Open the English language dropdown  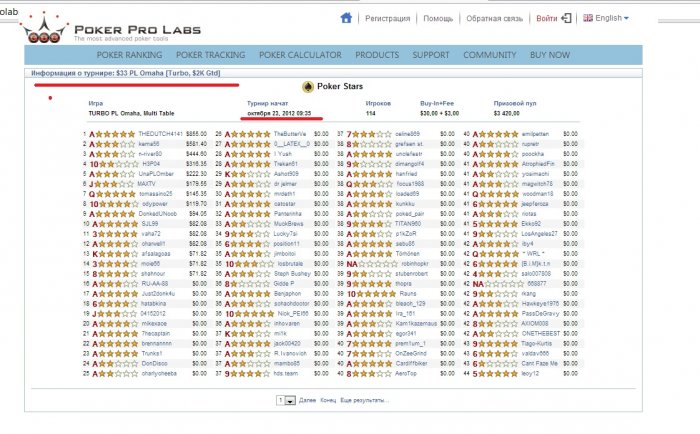click(x=612, y=18)
